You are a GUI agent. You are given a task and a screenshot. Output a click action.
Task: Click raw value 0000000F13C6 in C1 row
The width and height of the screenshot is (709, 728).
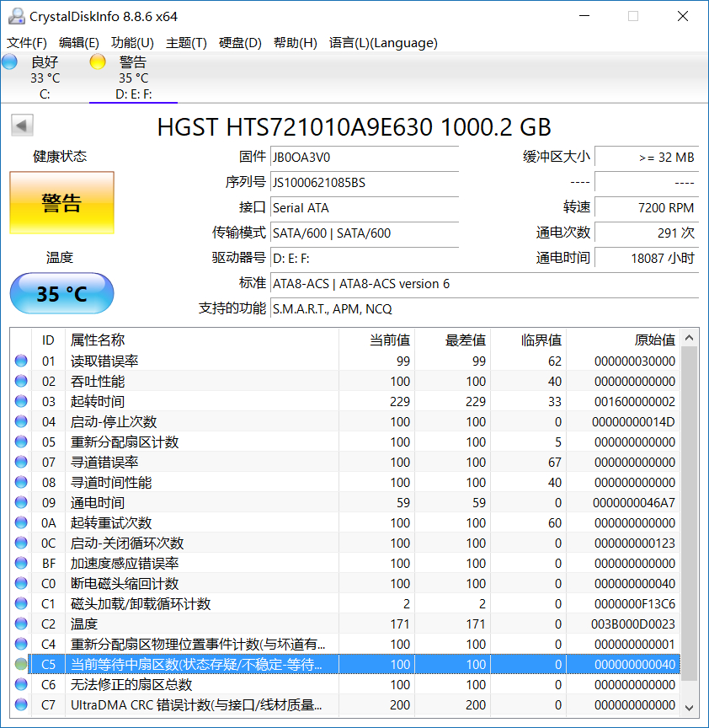pyautogui.click(x=635, y=603)
